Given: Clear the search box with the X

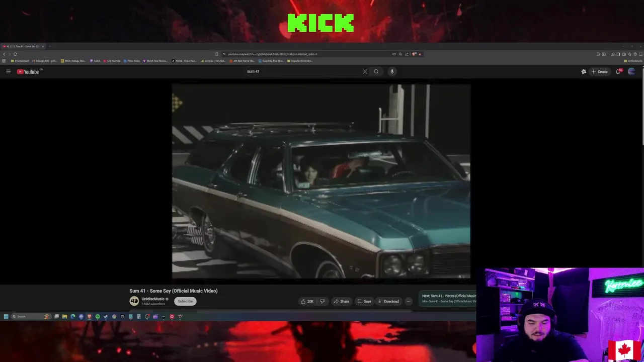Looking at the screenshot, I should 365,71.
